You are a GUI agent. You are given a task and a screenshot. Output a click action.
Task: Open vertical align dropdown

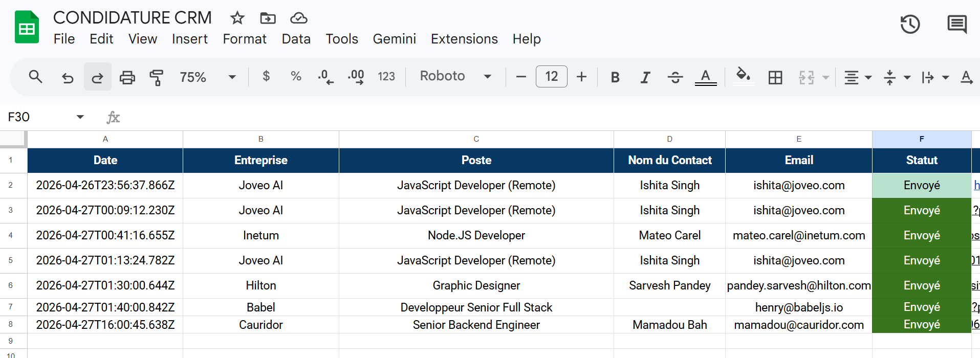(x=897, y=77)
